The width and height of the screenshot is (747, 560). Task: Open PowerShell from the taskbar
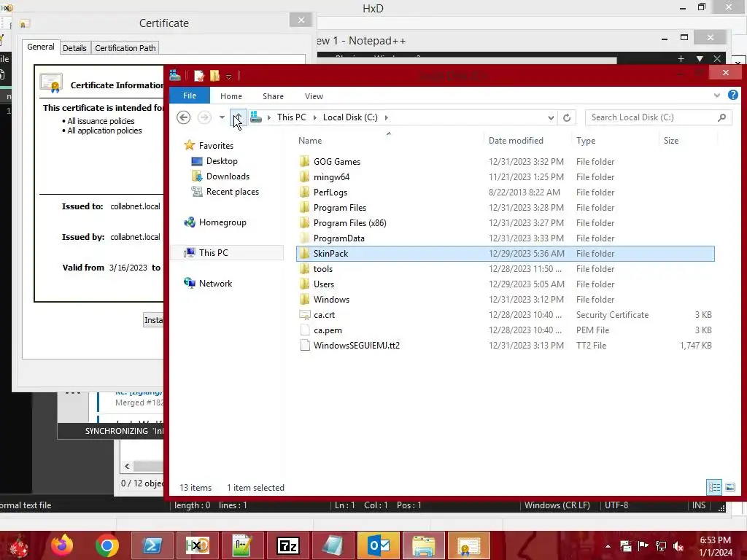pyautogui.click(x=152, y=545)
